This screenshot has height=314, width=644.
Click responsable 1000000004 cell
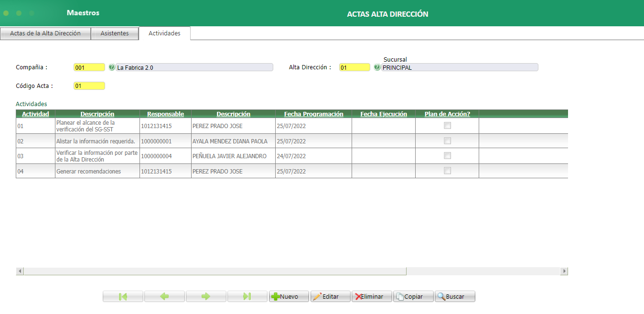tap(165, 156)
